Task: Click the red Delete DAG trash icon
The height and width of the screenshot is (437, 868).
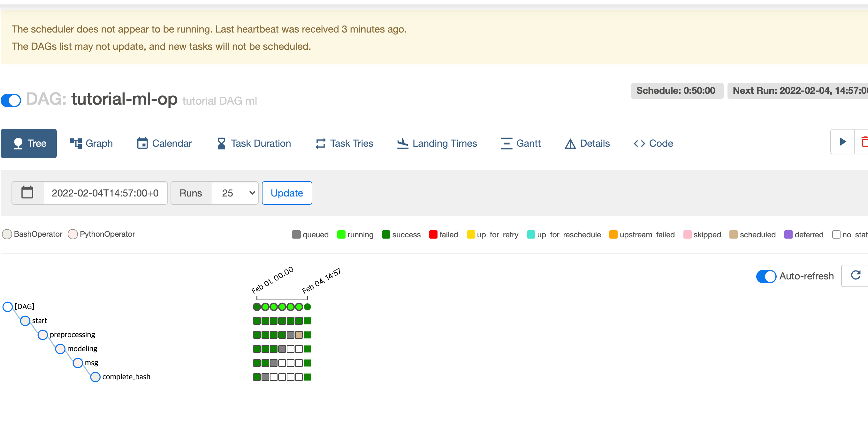Action: tap(864, 142)
